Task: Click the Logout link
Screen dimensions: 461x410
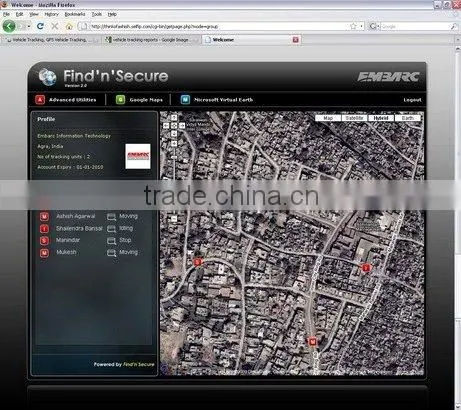Action: click(412, 100)
